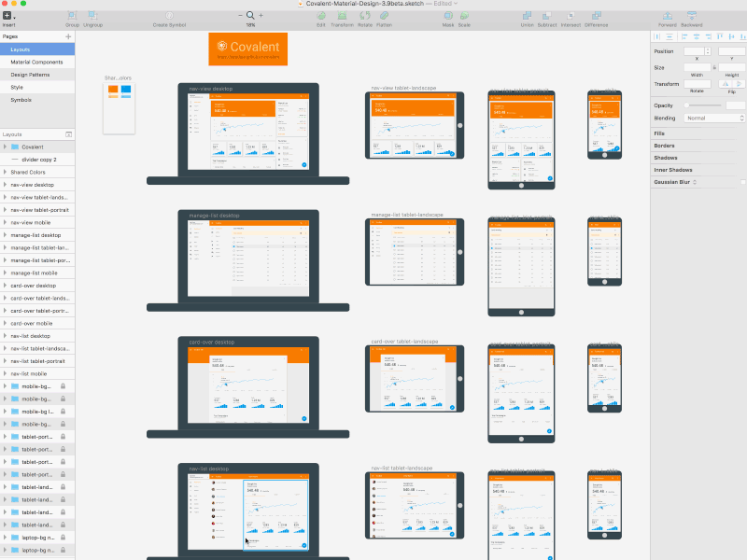
Task: Click the Scale toolbar icon
Action: pos(464,15)
